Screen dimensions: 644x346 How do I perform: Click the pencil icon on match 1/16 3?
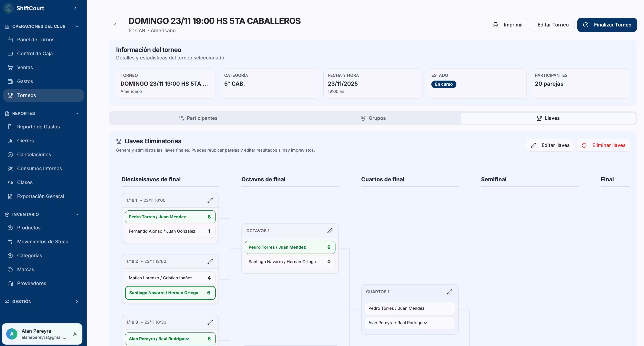(210, 322)
